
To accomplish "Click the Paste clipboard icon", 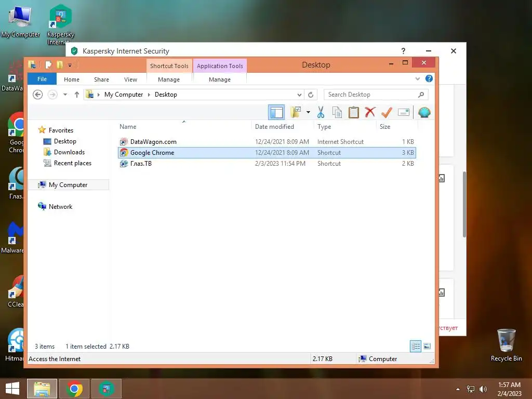I will (353, 112).
